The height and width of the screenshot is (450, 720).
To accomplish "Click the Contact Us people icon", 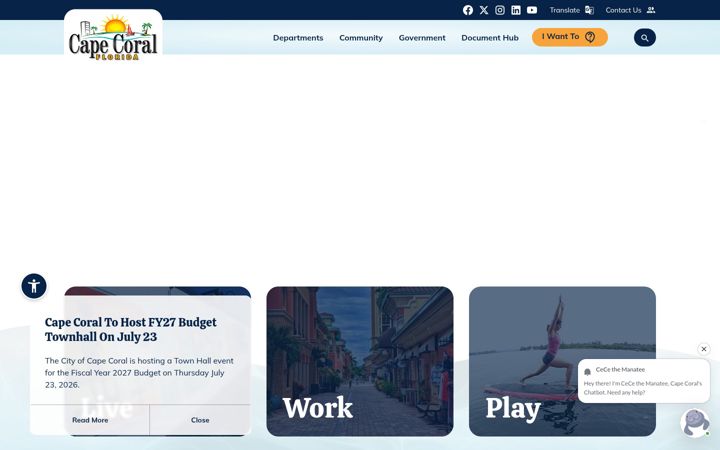I will (x=651, y=10).
